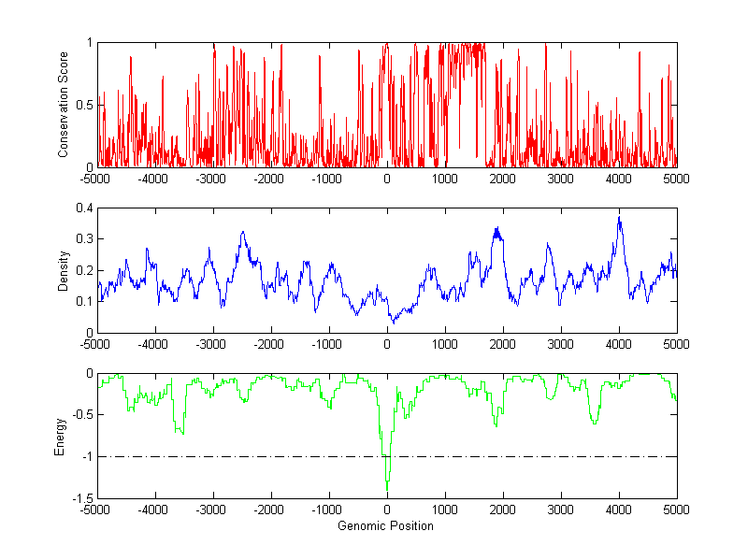Viewport: 748px width, 560px height.
Task: Click the Energy y-axis label
Action: (x=59, y=436)
